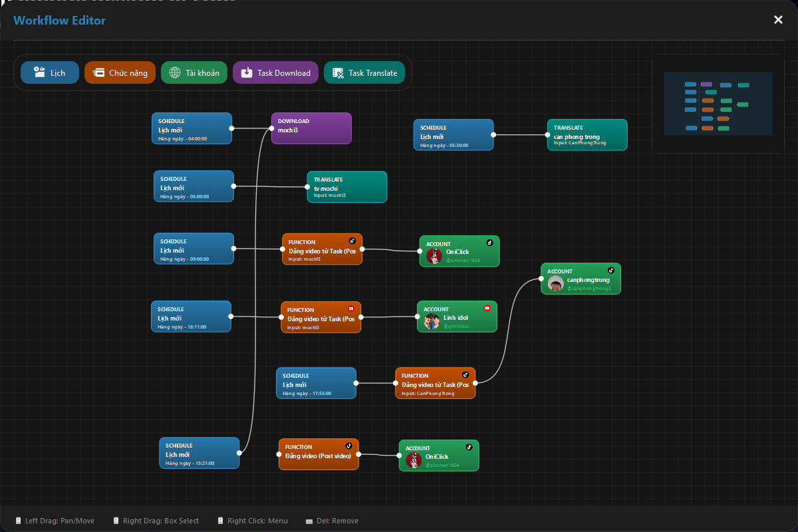Close the Workflow Editor dialog
The width and height of the screenshot is (798, 532).
[x=778, y=19]
